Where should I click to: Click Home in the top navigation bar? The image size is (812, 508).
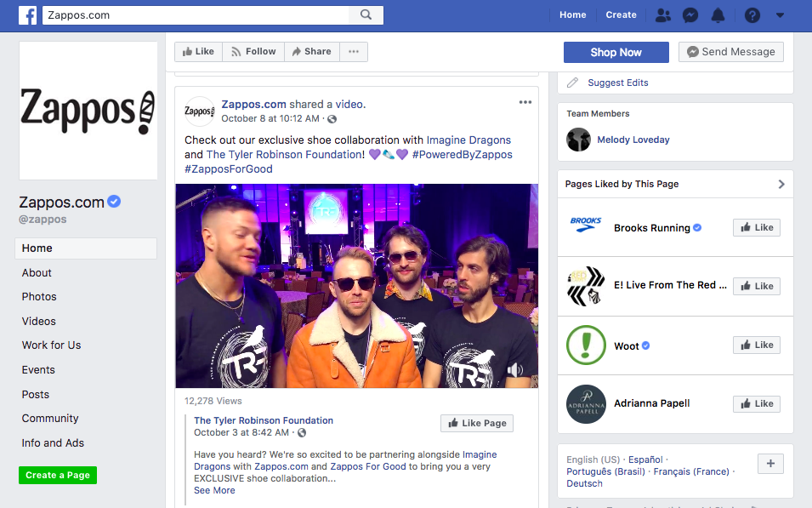tap(573, 15)
